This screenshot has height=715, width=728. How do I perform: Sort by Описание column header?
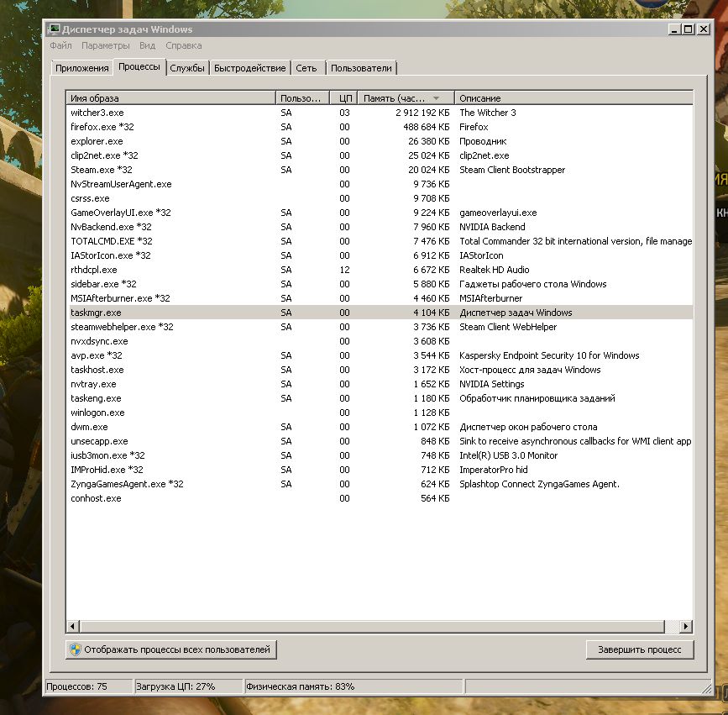tap(573, 98)
